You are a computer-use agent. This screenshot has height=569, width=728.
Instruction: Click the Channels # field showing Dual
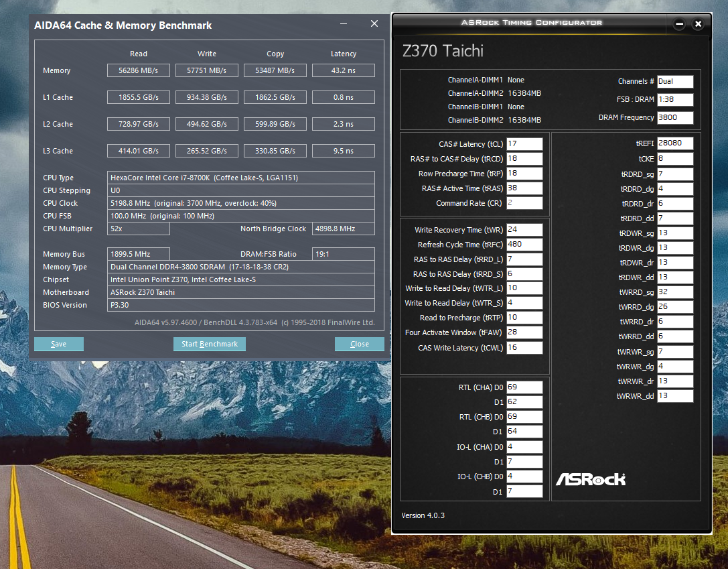coord(675,81)
